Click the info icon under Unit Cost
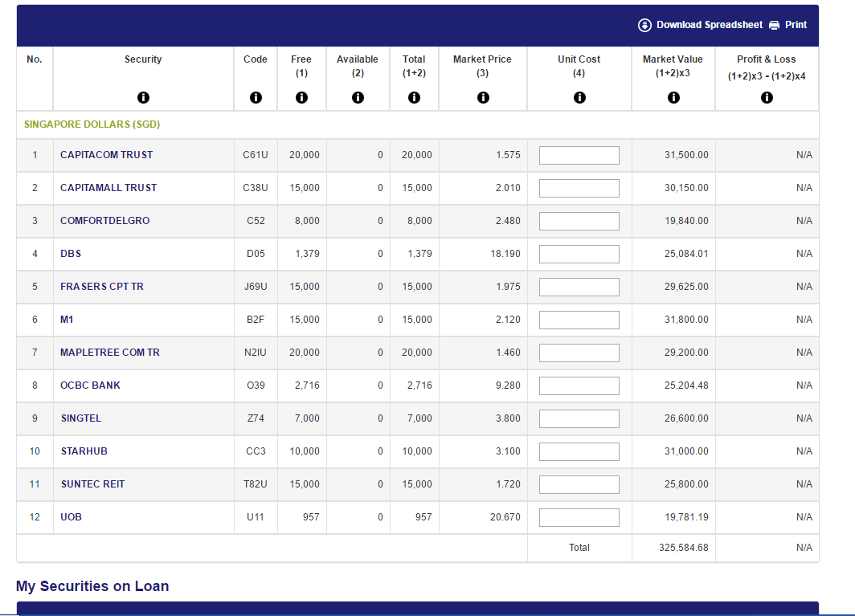The width and height of the screenshot is (855, 616). pyautogui.click(x=579, y=97)
